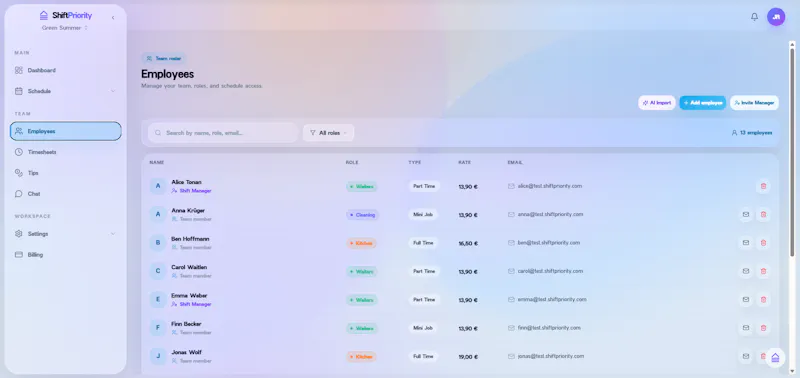The width and height of the screenshot is (800, 378).
Task: Open Settings in the sidebar
Action: (x=65, y=234)
